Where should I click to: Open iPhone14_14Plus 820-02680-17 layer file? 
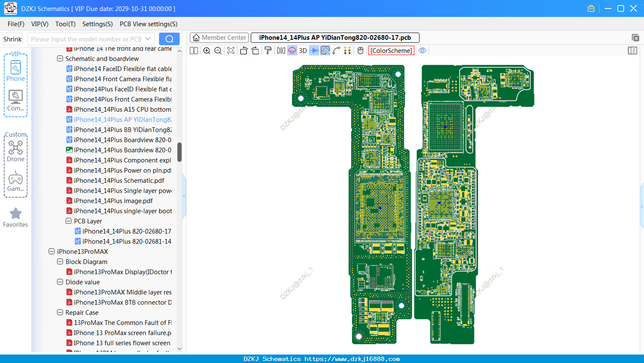(123, 231)
